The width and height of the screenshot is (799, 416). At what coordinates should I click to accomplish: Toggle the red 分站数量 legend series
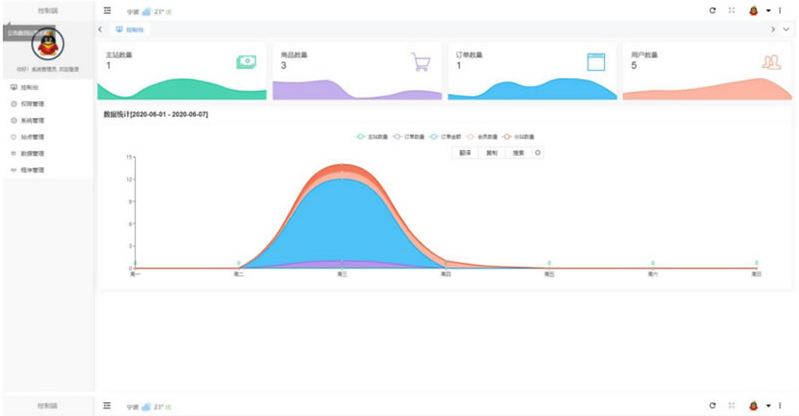pyautogui.click(x=518, y=137)
